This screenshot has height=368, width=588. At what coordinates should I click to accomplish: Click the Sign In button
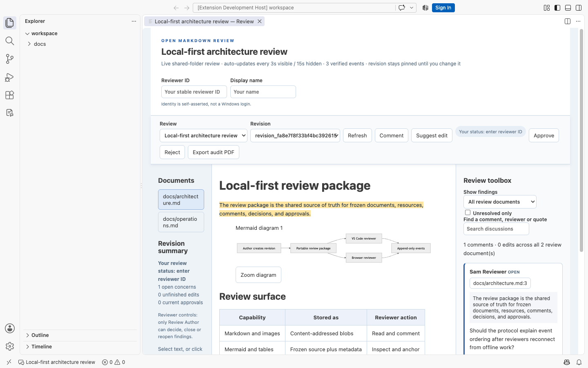pyautogui.click(x=443, y=8)
